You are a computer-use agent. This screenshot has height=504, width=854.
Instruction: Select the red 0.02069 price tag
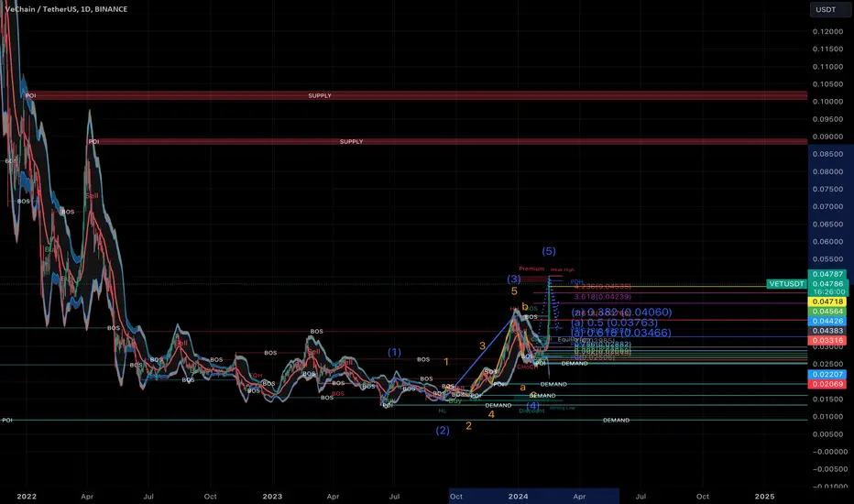827,384
